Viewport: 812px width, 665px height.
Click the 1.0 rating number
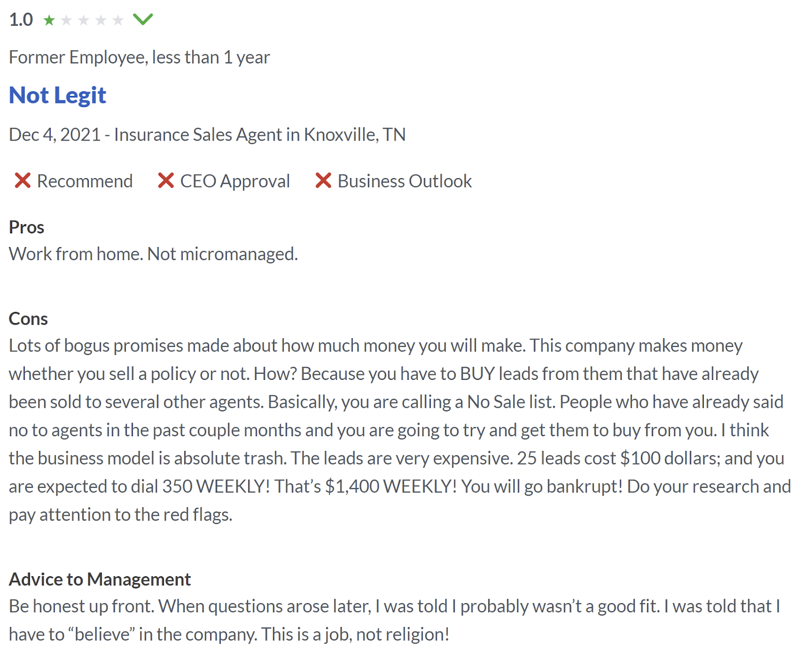point(21,20)
